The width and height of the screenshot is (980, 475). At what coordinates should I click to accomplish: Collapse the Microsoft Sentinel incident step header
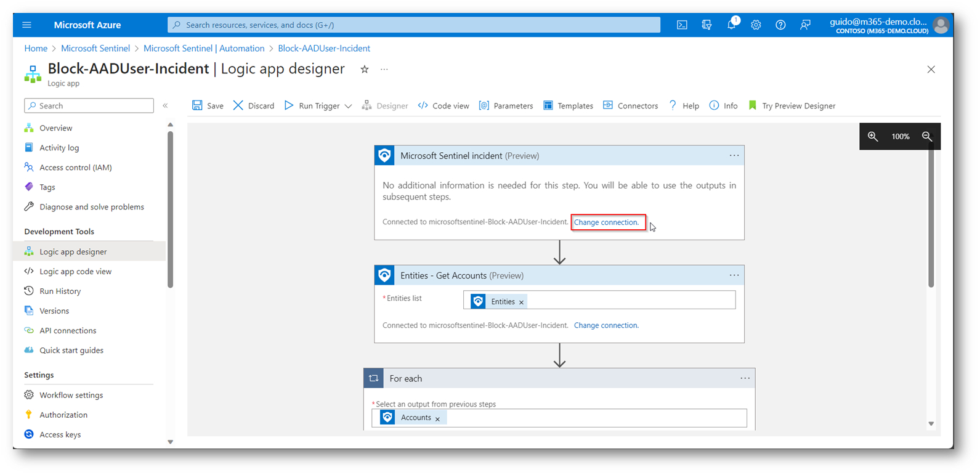point(559,156)
